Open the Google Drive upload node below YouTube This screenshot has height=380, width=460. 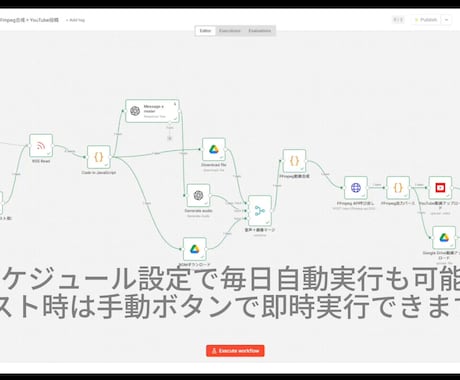(444, 238)
